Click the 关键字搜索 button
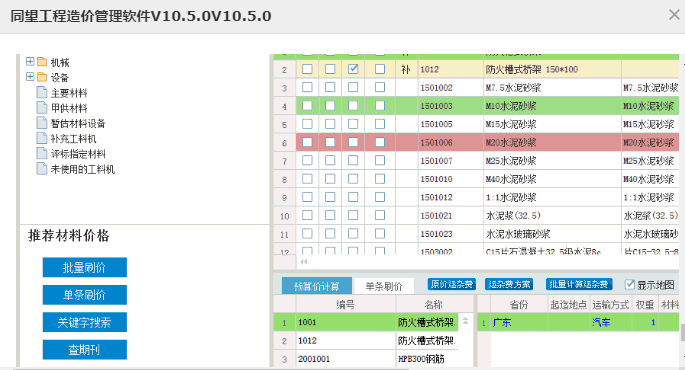This screenshot has width=685, height=370. click(x=85, y=322)
